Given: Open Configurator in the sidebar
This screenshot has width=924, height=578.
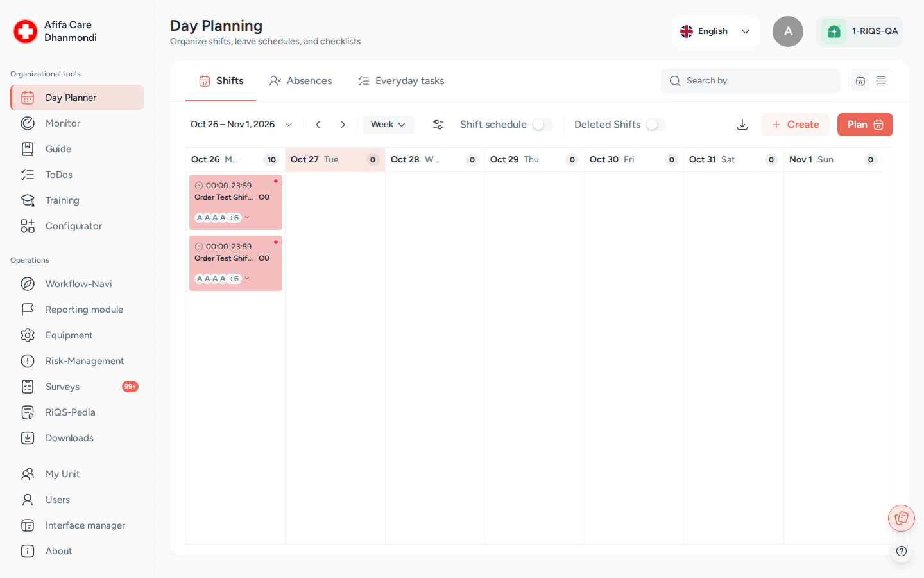Looking at the screenshot, I should 77,226.
